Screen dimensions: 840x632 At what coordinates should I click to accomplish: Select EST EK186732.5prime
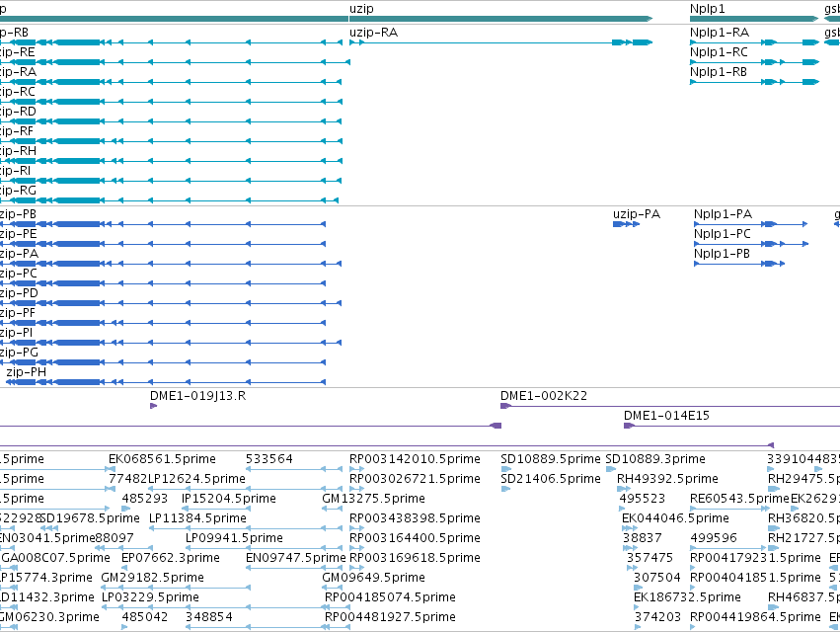click(687, 597)
